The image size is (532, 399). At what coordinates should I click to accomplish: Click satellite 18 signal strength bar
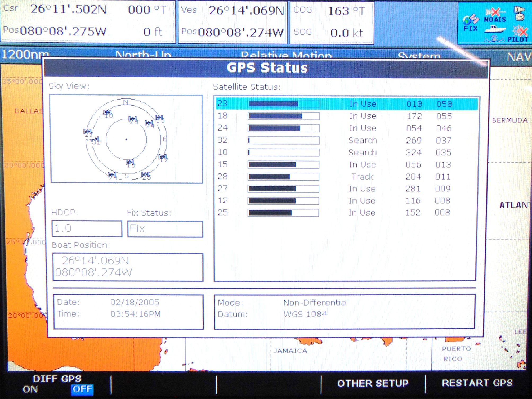pyautogui.click(x=283, y=116)
